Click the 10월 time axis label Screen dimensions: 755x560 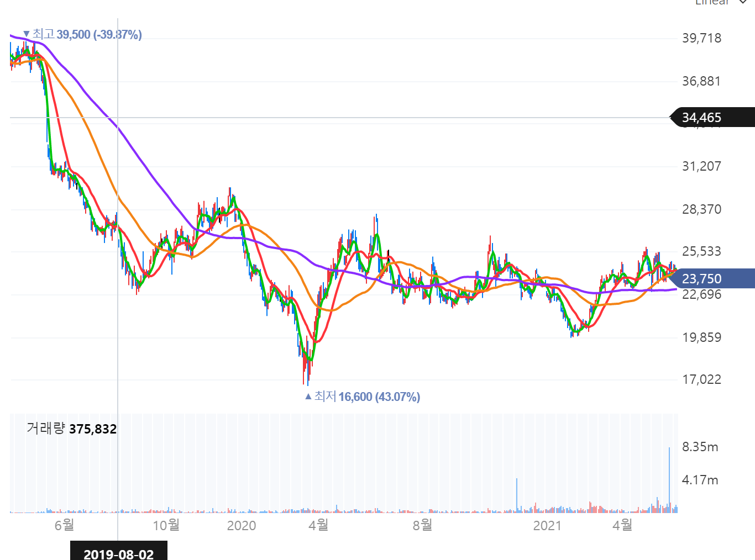(x=166, y=525)
